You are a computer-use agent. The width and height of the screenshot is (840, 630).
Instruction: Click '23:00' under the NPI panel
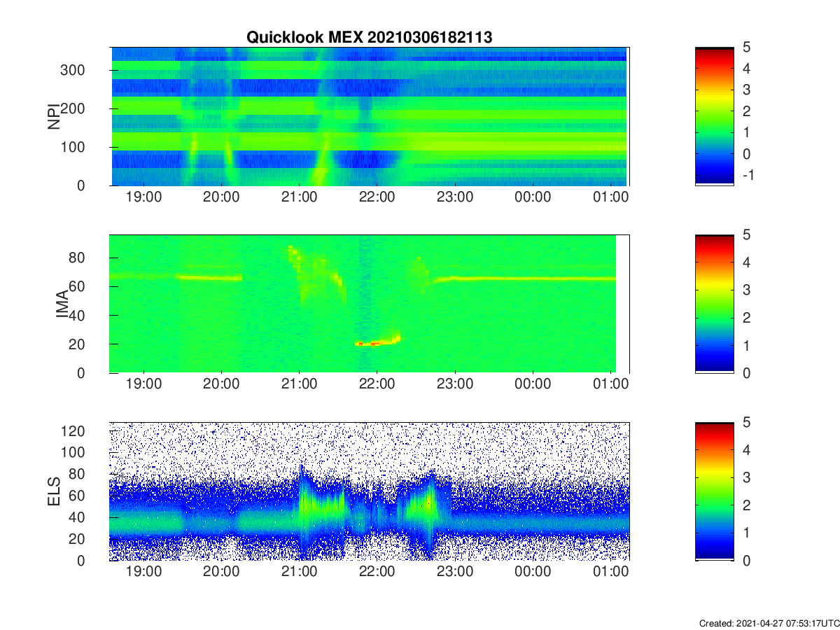tap(455, 197)
